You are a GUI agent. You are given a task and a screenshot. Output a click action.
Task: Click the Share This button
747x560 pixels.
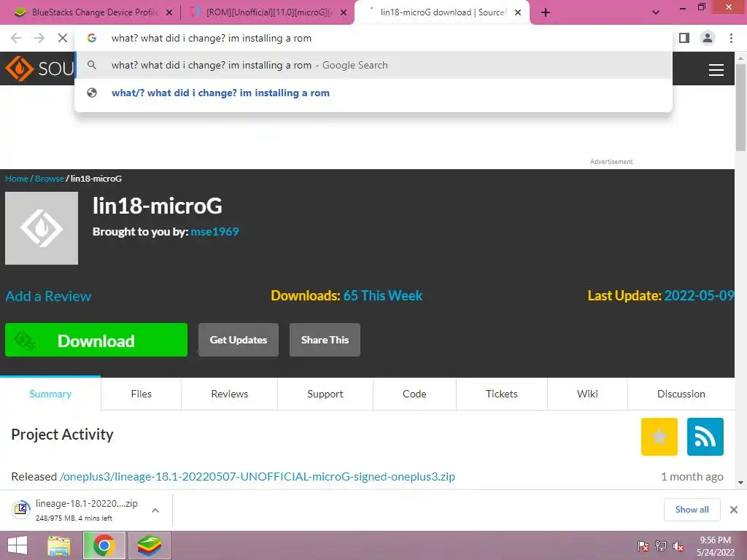click(x=325, y=340)
